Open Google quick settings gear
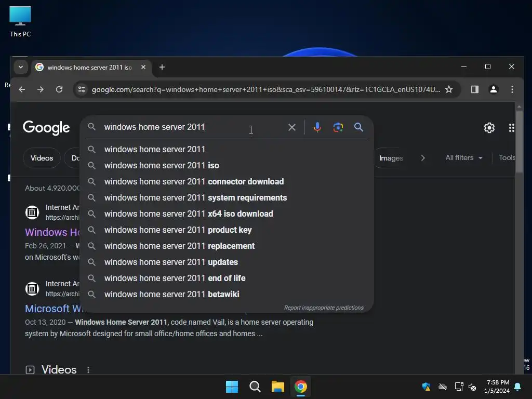532x399 pixels. 489,128
